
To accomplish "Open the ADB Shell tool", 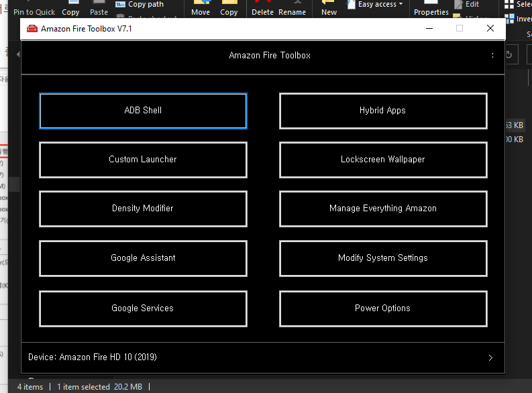I will tap(143, 111).
